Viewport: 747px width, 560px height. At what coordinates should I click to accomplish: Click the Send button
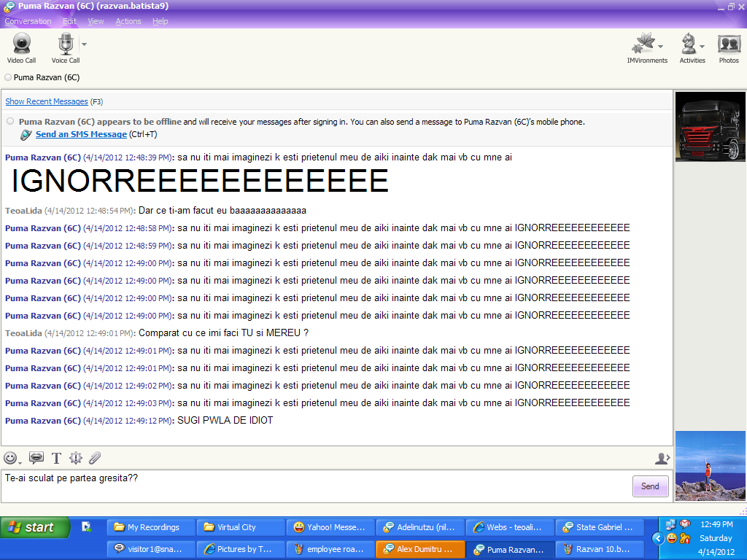650,486
